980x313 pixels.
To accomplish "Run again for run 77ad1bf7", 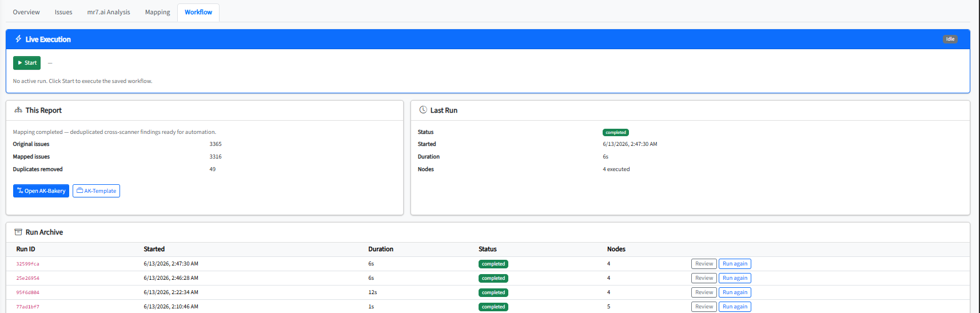I will click(x=735, y=307).
